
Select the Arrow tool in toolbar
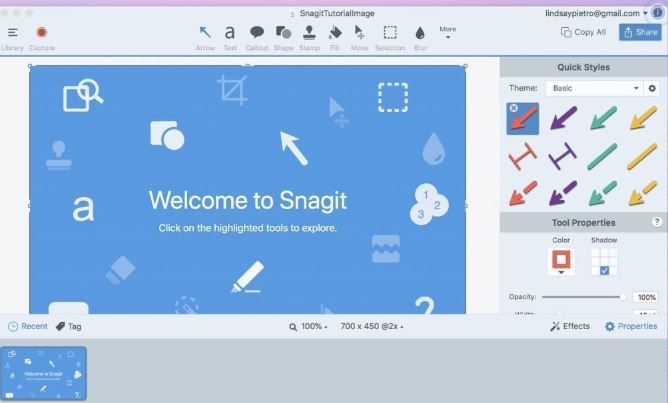[x=205, y=37]
